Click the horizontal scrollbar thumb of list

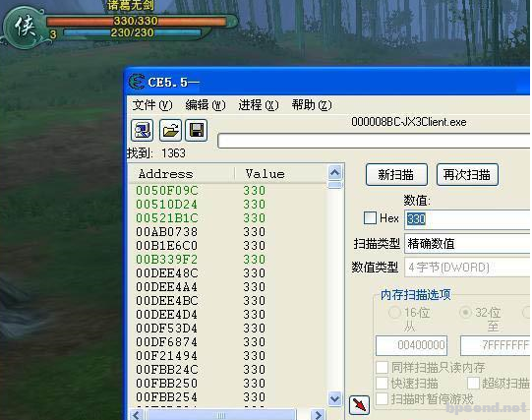[221, 415]
